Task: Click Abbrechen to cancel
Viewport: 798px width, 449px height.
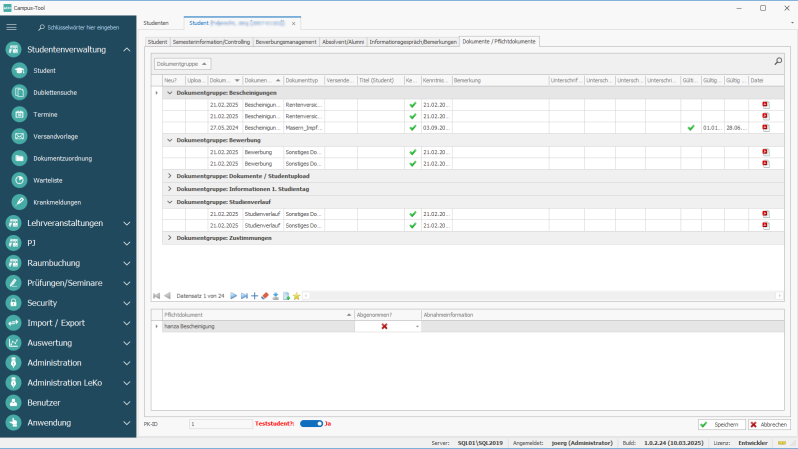Action: (x=769, y=424)
